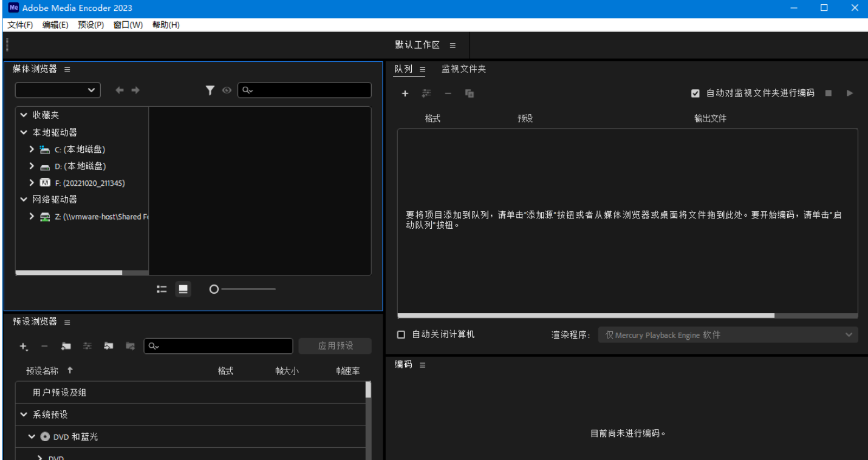Viewport: 868px width, 460px height.
Task: Click the start queue play button
Action: 850,93
